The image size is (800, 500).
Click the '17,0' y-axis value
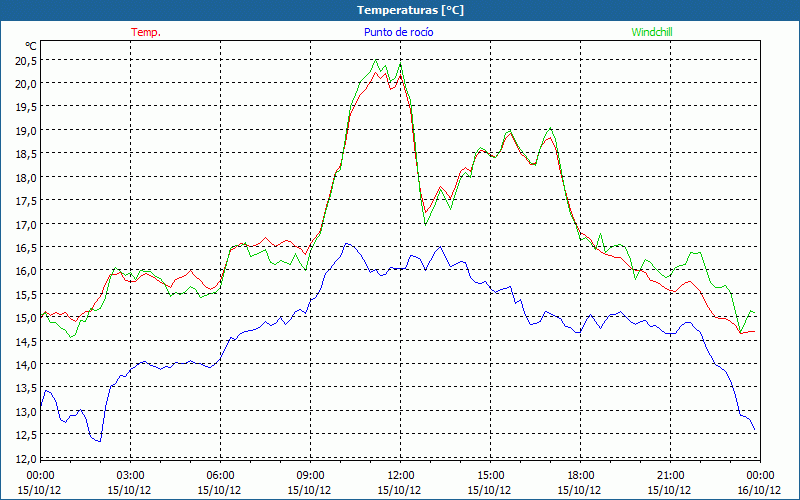click(26, 224)
